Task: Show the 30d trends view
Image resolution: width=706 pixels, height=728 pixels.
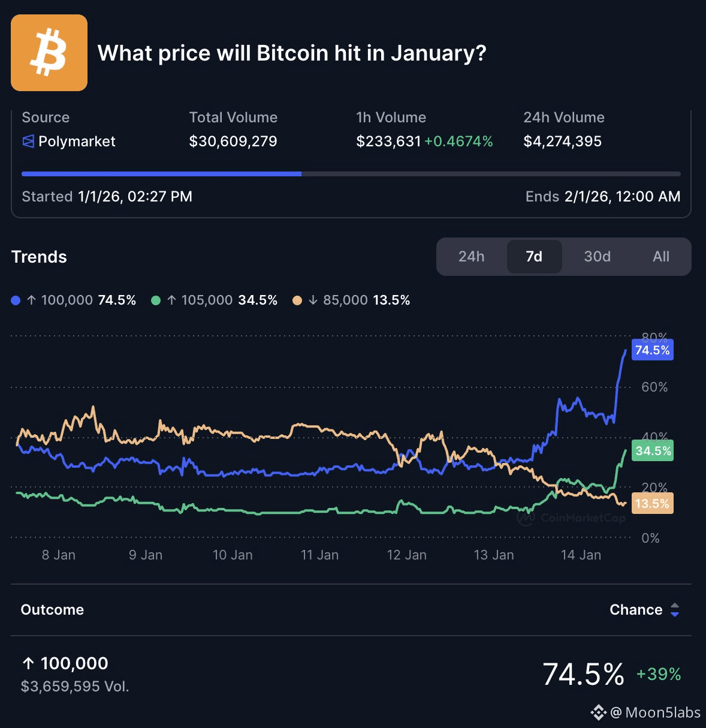Action: coord(597,257)
